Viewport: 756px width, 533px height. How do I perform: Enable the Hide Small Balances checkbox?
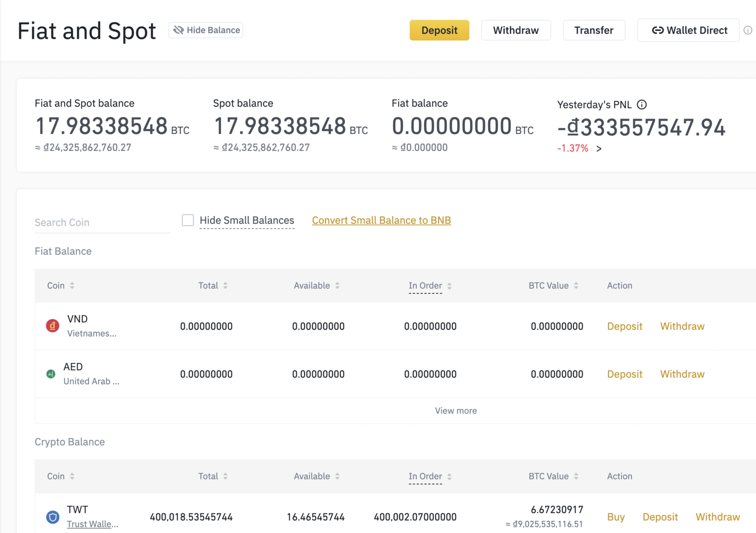point(188,220)
